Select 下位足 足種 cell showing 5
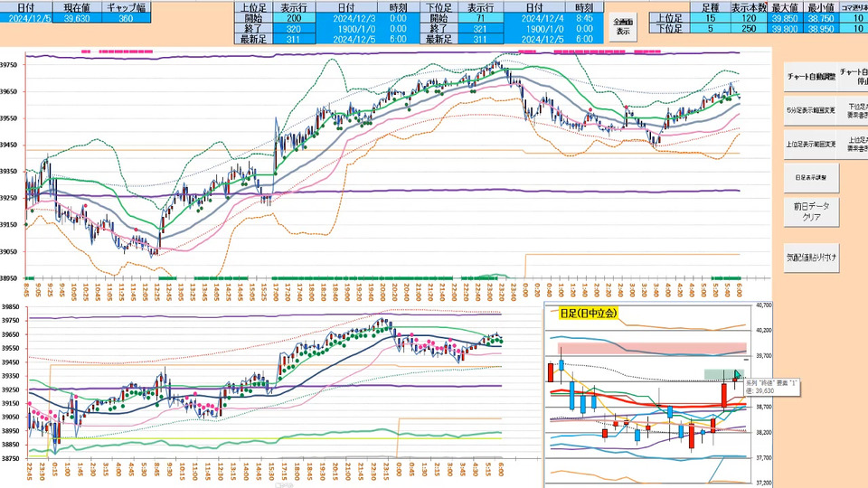 [711, 29]
